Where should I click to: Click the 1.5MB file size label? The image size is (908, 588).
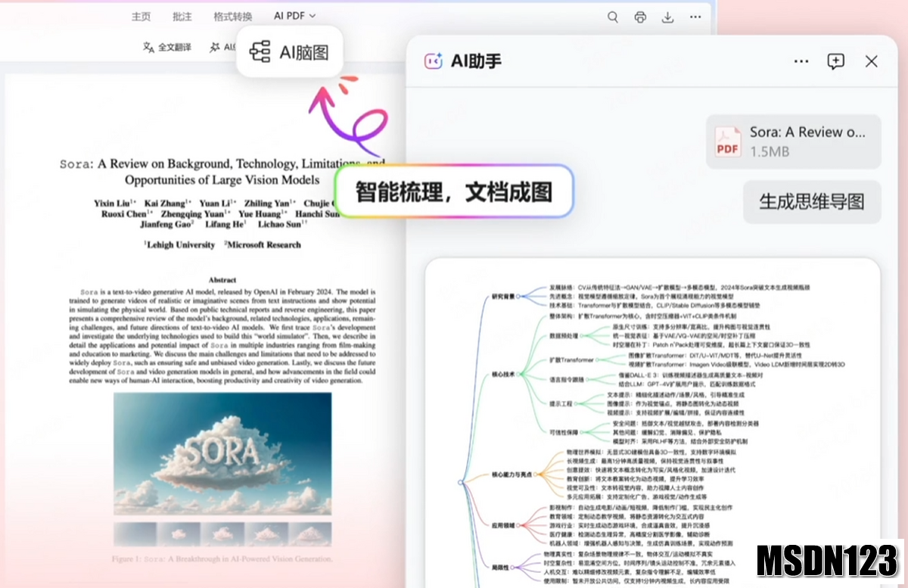point(770,151)
